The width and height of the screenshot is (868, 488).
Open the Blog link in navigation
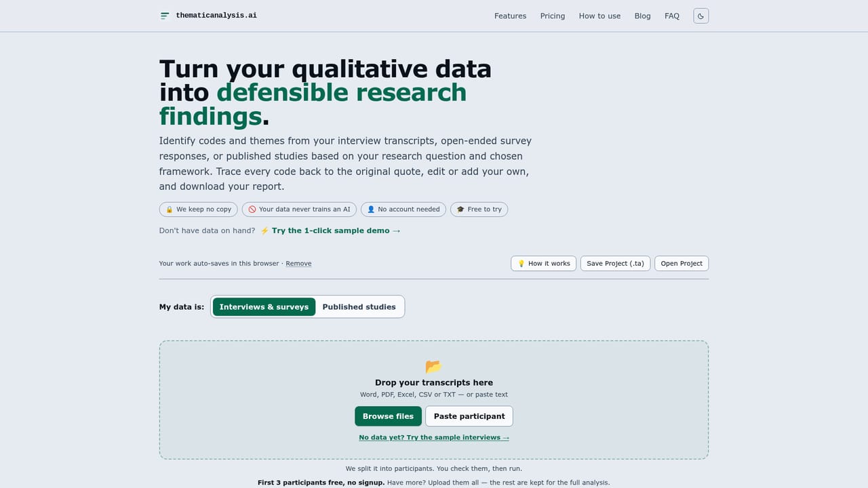pos(642,16)
